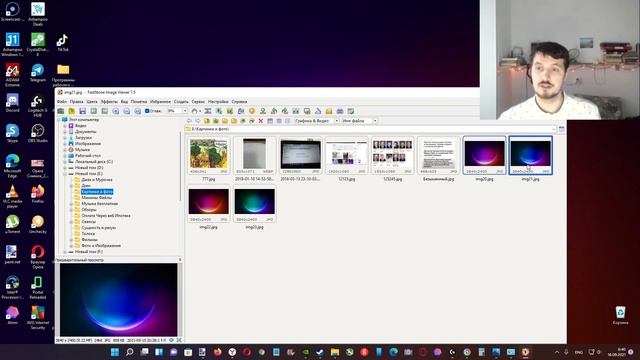Open Firefox from the taskbar
Viewport: 640px width, 360px height.
coord(217,352)
